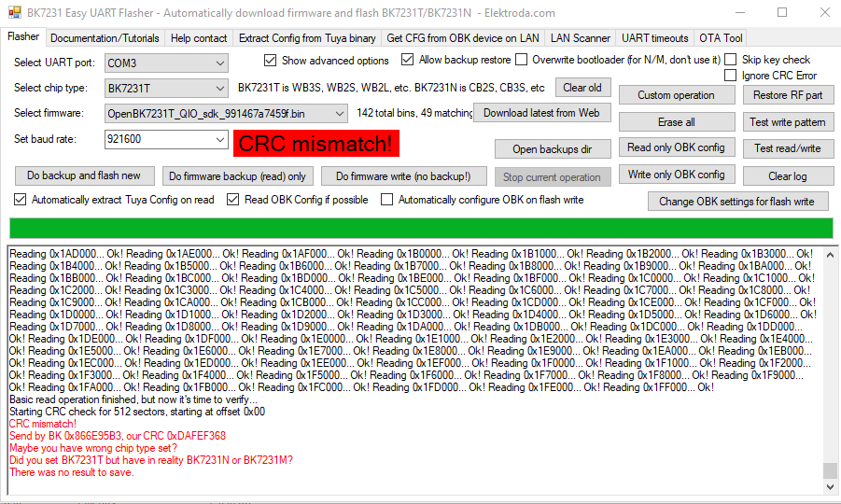Switch to the Flasher tab
The height and width of the screenshot is (504, 841).
(x=23, y=37)
